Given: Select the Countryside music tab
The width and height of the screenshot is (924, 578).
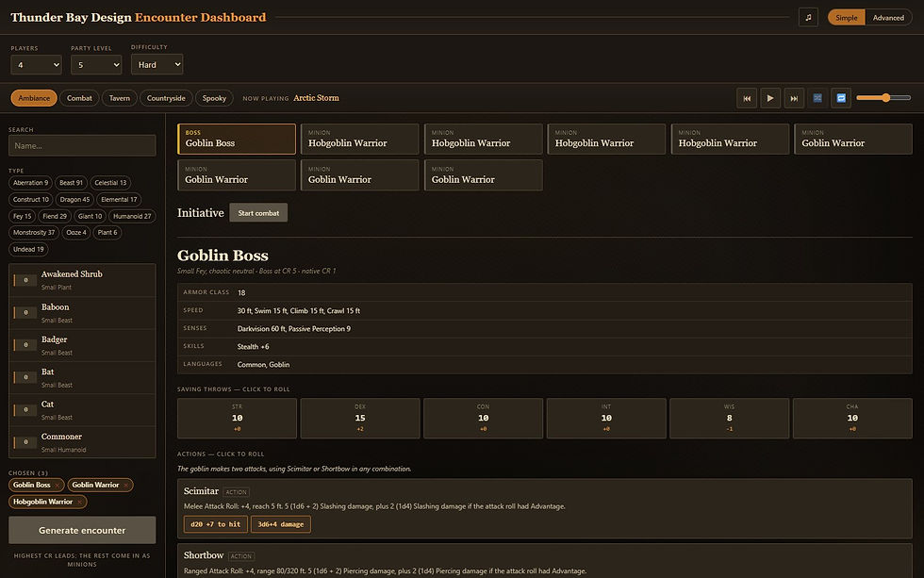Looking at the screenshot, I should (166, 98).
